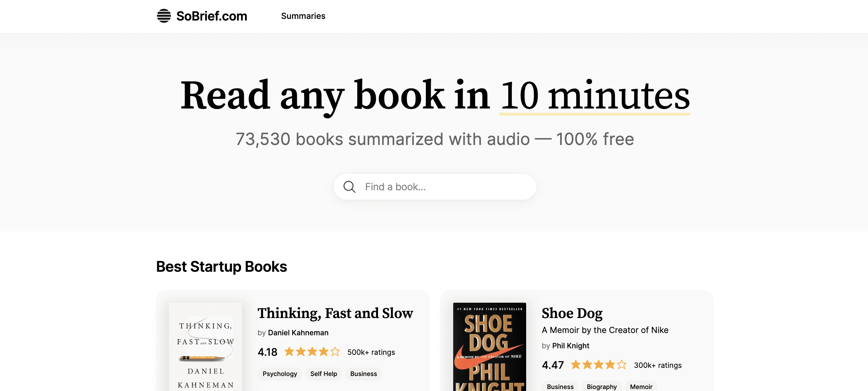This screenshot has width=868, height=391.
Task: Click the Thinking, Fast and Slow title
Action: (x=335, y=313)
